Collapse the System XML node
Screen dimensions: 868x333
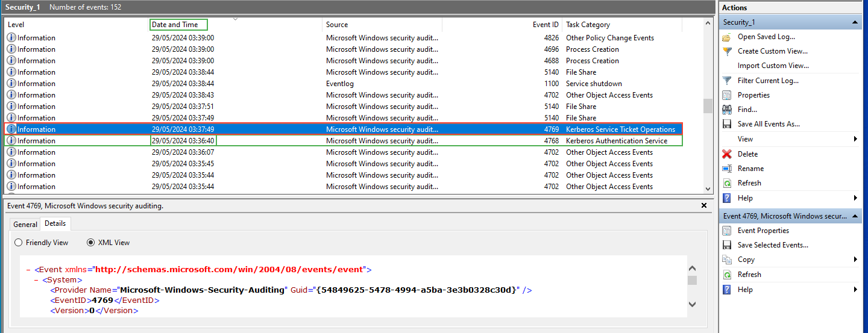point(37,280)
